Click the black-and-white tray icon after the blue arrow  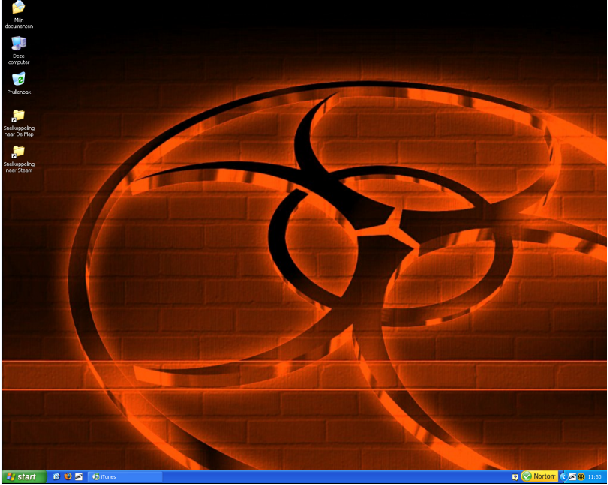(x=572, y=477)
